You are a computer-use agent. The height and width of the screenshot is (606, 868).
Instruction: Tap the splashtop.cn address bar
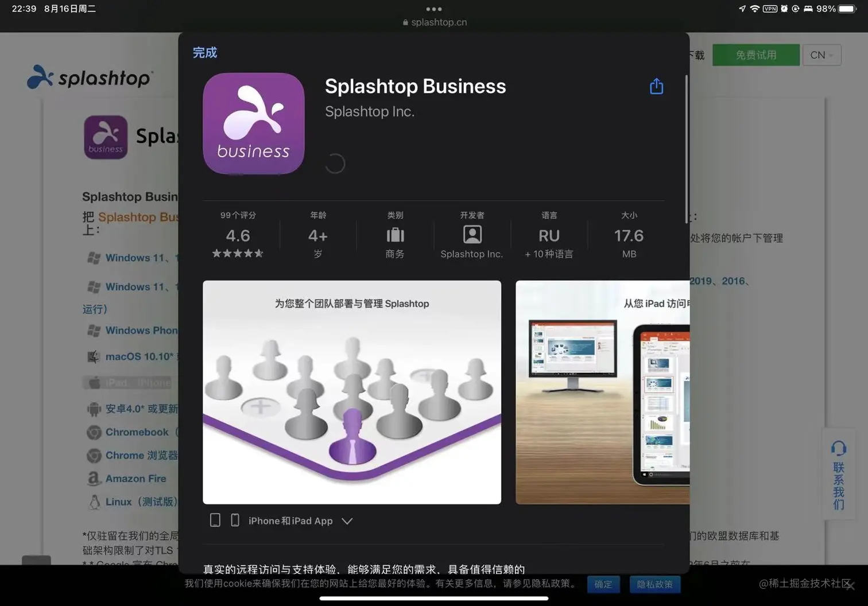tap(435, 22)
